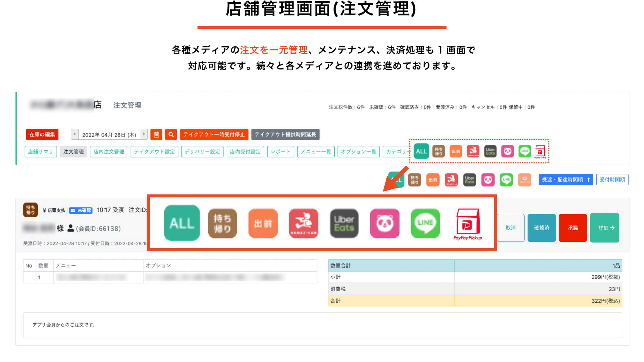Switch to テイクアウト設定 tab
Image resolution: width=644 pixels, height=362 pixels.
point(154,152)
